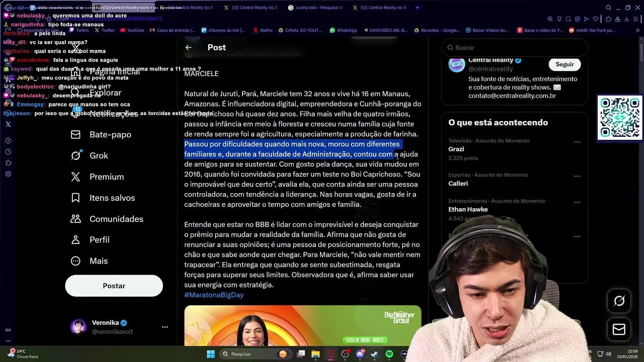Focus the Windows Pesquisar search box

pyautogui.click(x=256, y=354)
